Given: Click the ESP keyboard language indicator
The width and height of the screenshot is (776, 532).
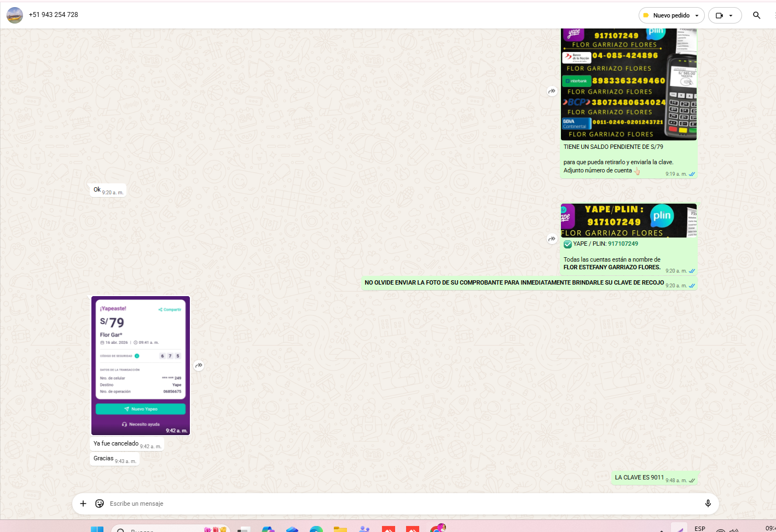Looking at the screenshot, I should tap(699, 529).
